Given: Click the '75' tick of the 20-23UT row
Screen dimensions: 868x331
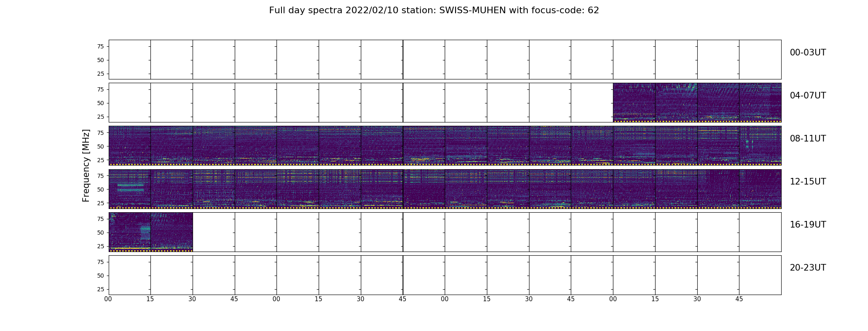Looking at the screenshot, I should [100, 262].
